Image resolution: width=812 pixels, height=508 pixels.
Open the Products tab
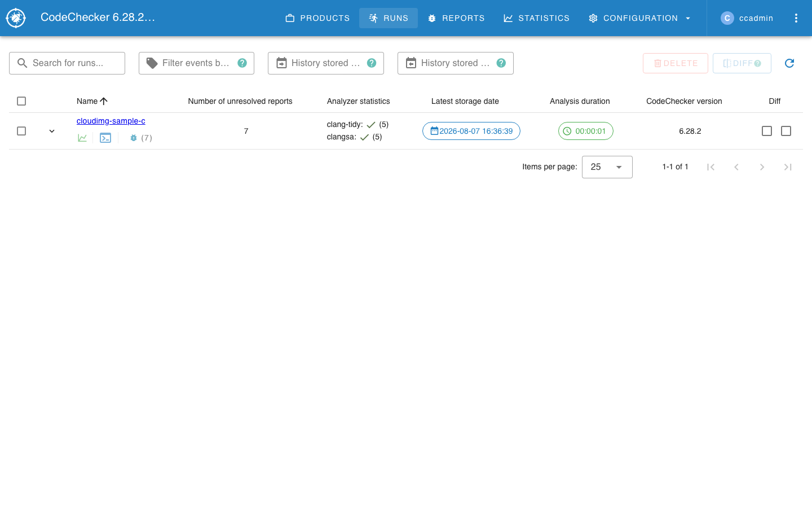point(317,18)
